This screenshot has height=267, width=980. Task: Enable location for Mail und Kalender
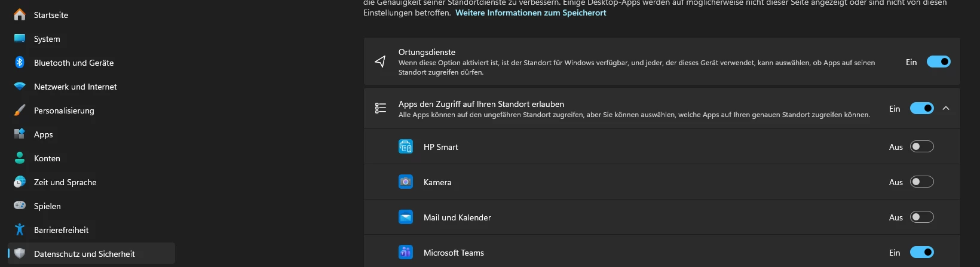(x=921, y=217)
